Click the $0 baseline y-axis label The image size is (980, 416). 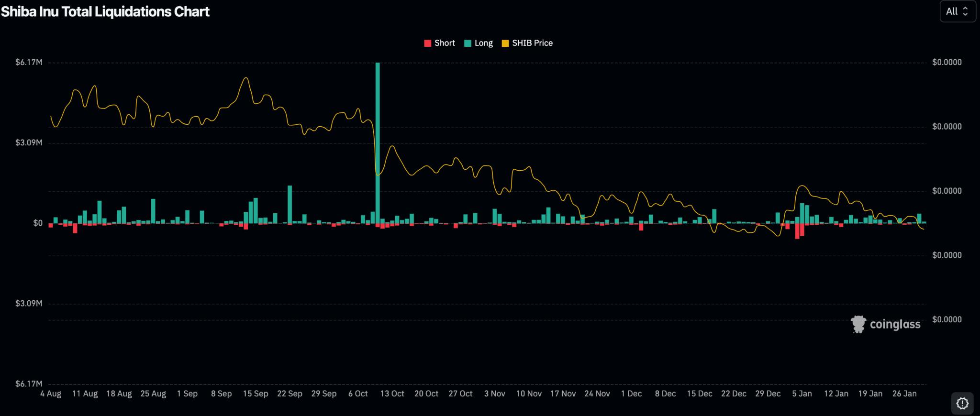38,223
